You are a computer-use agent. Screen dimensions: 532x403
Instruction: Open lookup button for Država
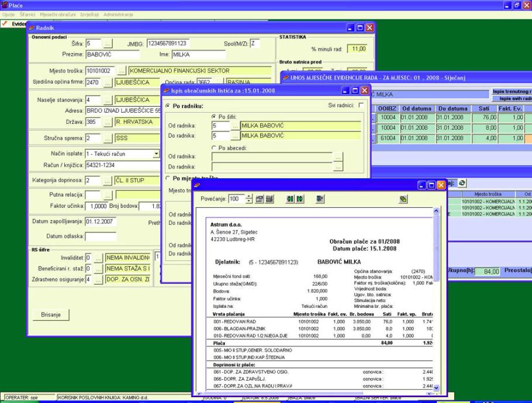tap(108, 122)
